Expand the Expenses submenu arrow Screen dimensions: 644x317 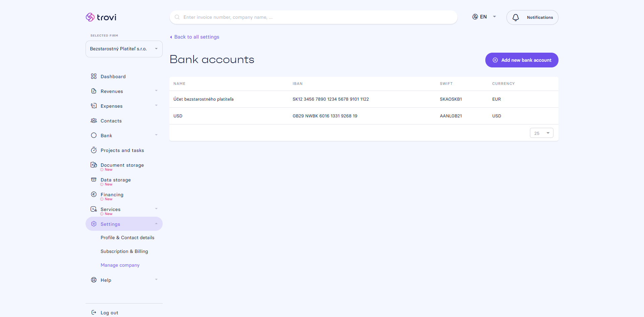[x=156, y=106]
